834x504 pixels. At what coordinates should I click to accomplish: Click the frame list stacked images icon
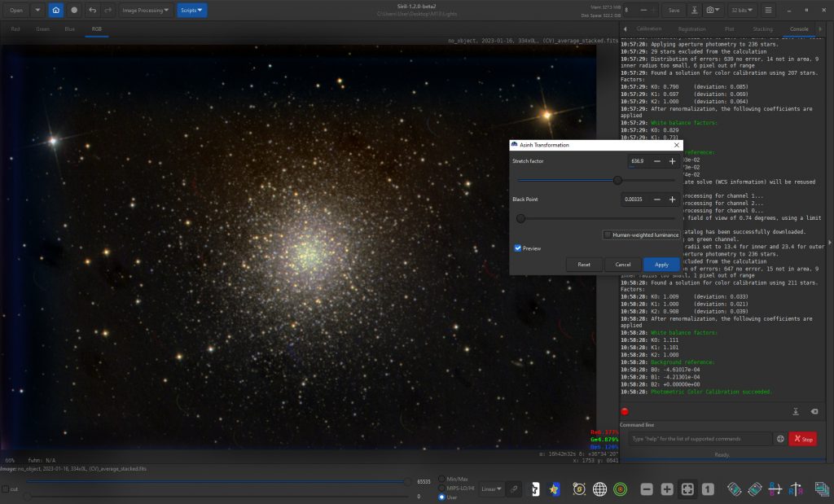coord(822,489)
